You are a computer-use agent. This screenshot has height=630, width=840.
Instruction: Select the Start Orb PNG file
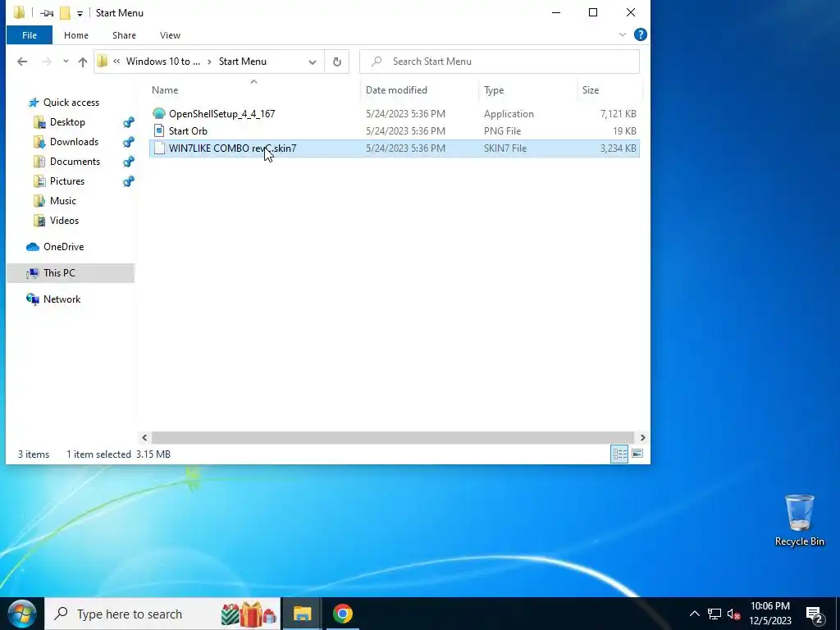pyautogui.click(x=395, y=130)
